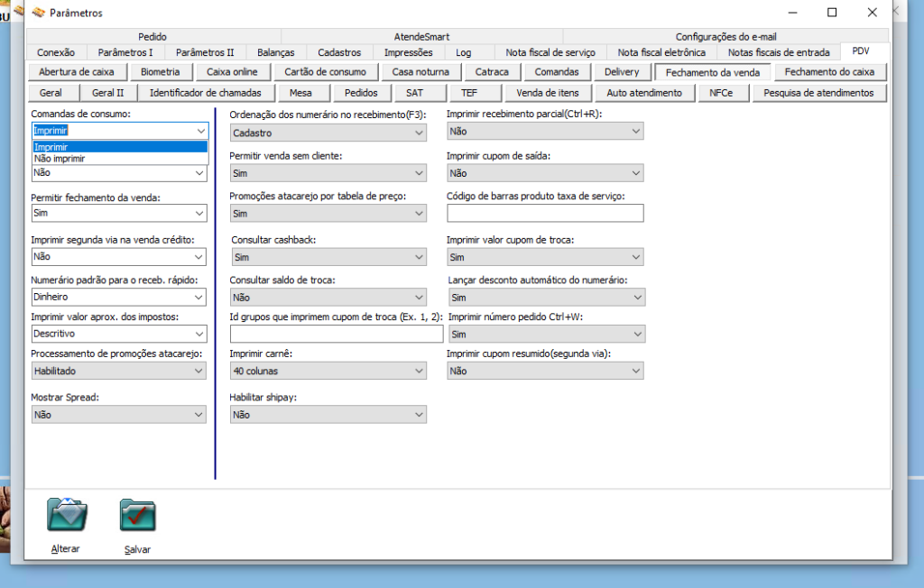924x588 pixels.
Task: Click the Alterar folder icon
Action: (67, 514)
